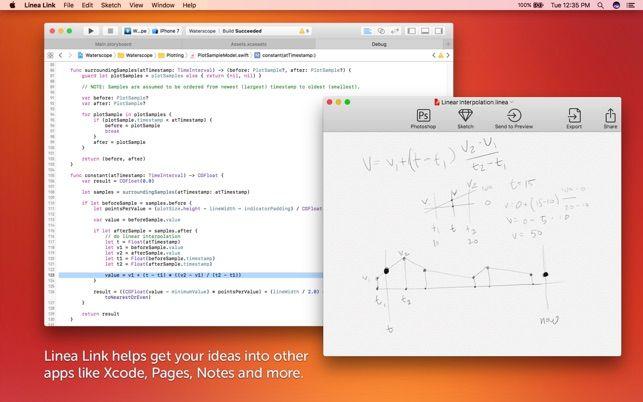The image size is (643, 402).
Task: Open the related items grid in jump bar
Action: (50, 55)
